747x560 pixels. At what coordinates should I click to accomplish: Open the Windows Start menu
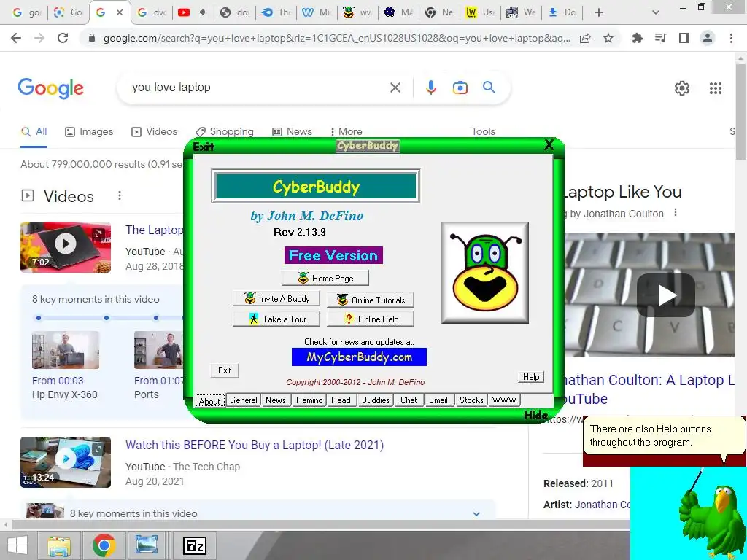[x=18, y=545]
